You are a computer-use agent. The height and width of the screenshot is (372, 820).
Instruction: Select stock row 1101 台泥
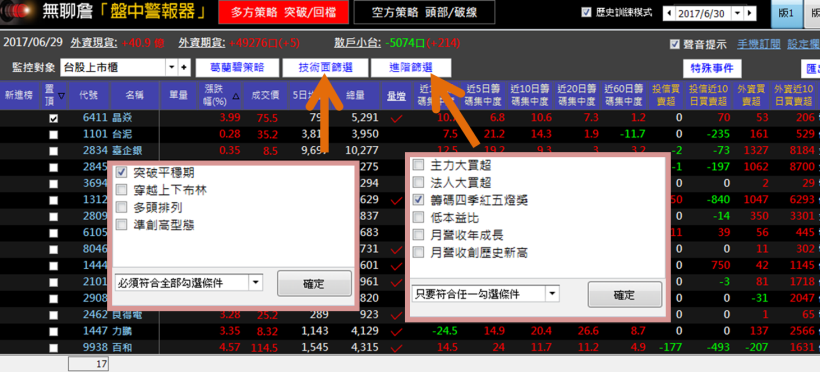pyautogui.click(x=410, y=134)
